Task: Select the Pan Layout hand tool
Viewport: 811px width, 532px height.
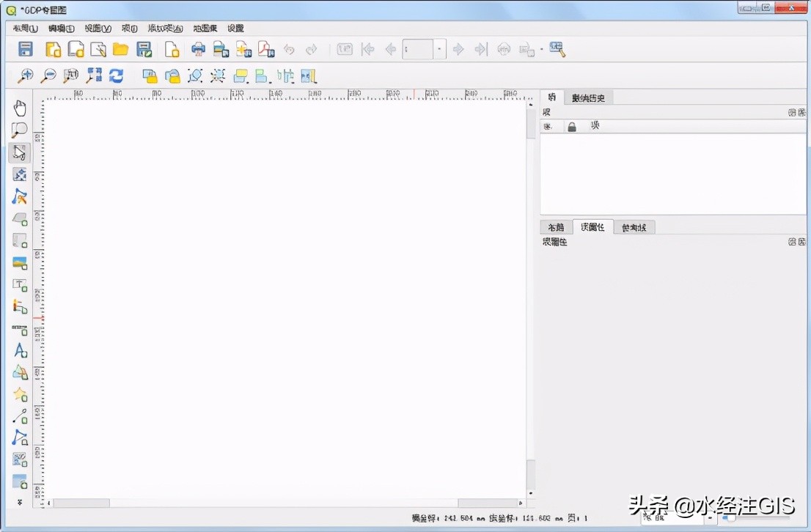Action: pos(20,108)
